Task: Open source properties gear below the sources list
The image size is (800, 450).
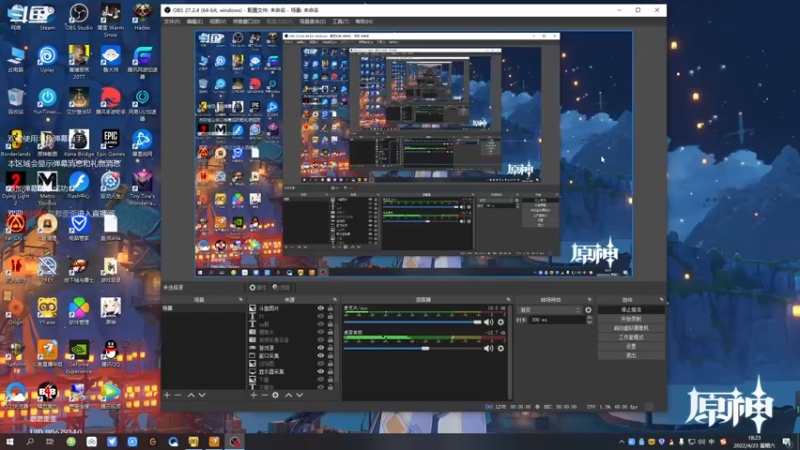Action: (276, 395)
